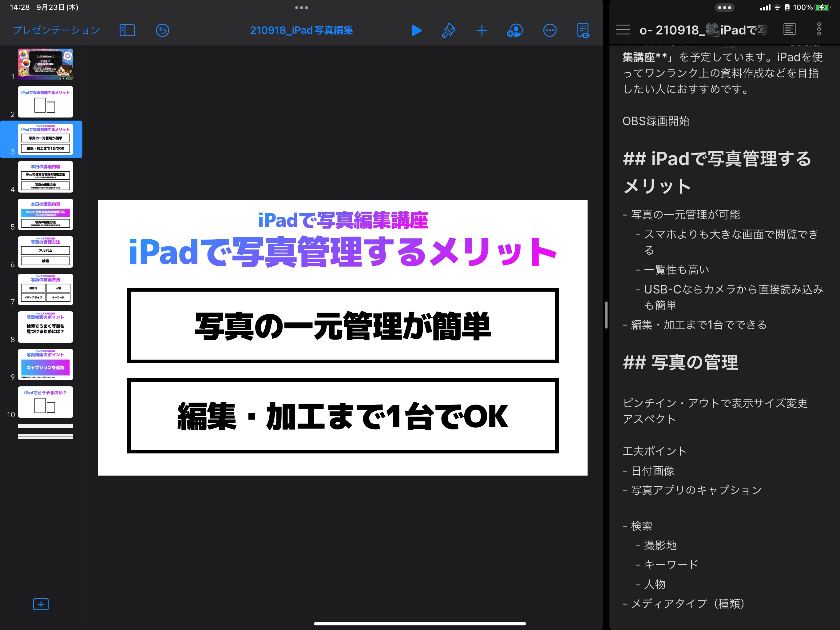840x630 pixels.
Task: Select the 編集・加工まで1台でOK box
Action: click(343, 416)
